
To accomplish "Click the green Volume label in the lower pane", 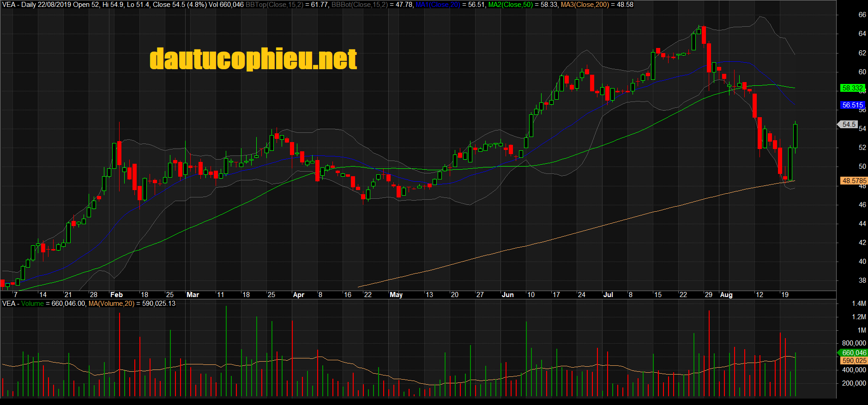I will coord(32,304).
